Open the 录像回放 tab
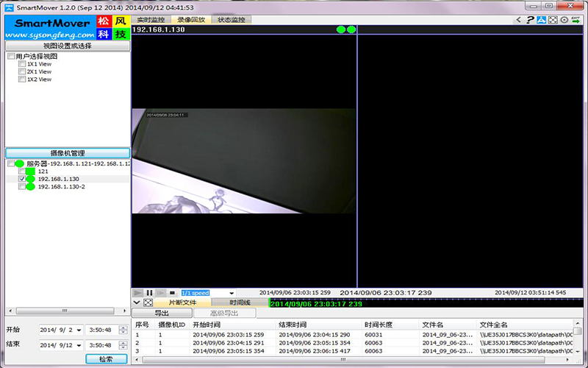The height and width of the screenshot is (368, 588). [191, 20]
